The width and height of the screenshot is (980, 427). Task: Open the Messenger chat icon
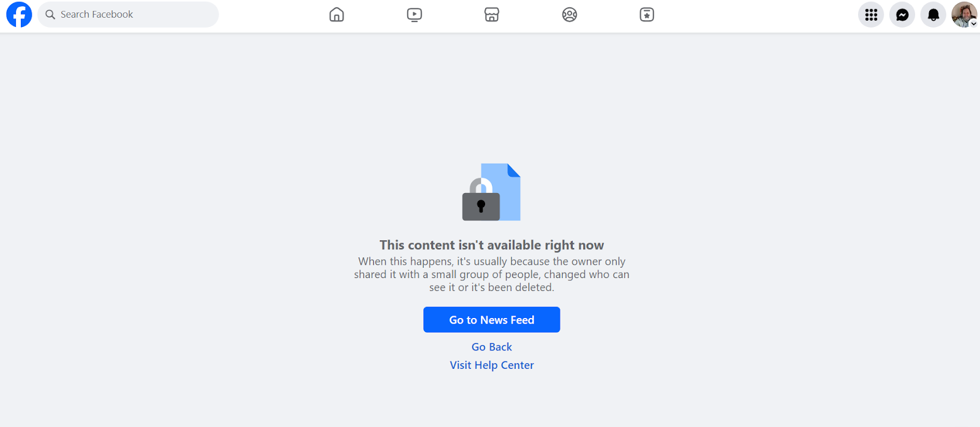coord(902,15)
